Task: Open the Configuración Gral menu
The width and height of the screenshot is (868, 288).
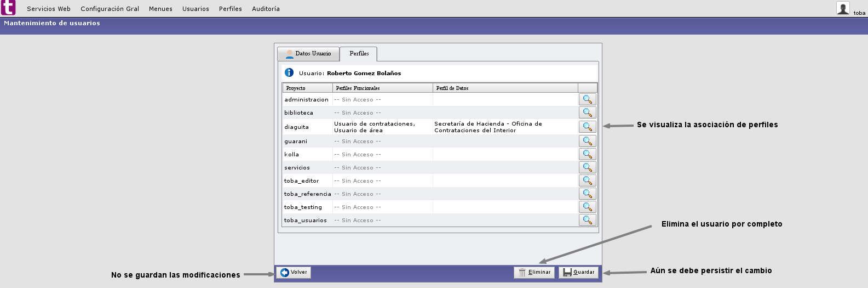Action: coord(110,9)
